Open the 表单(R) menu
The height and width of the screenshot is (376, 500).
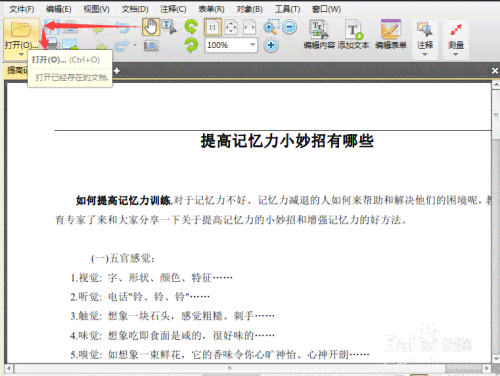click(x=211, y=9)
